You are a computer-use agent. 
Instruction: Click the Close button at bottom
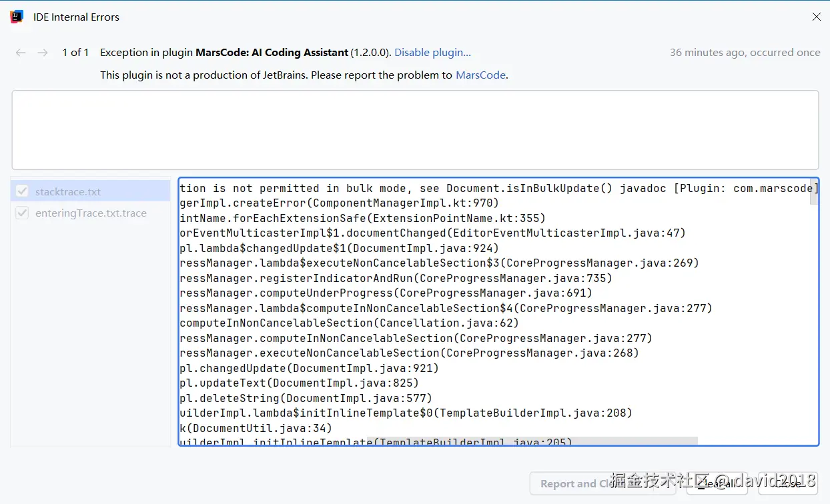point(788,484)
